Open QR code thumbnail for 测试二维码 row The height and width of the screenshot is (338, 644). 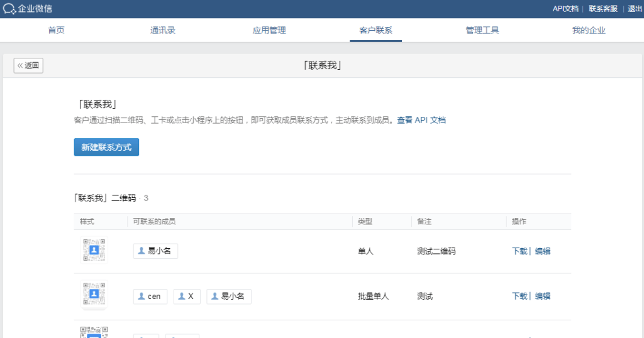[x=94, y=250]
